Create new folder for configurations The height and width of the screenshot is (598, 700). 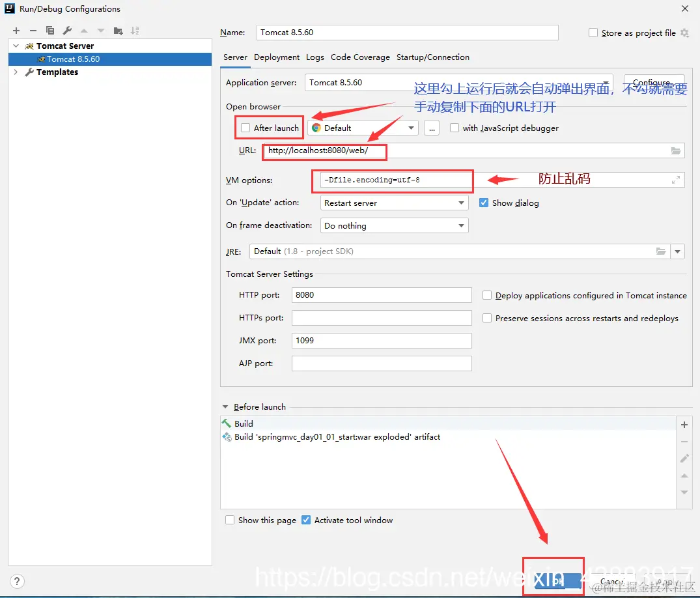119,31
